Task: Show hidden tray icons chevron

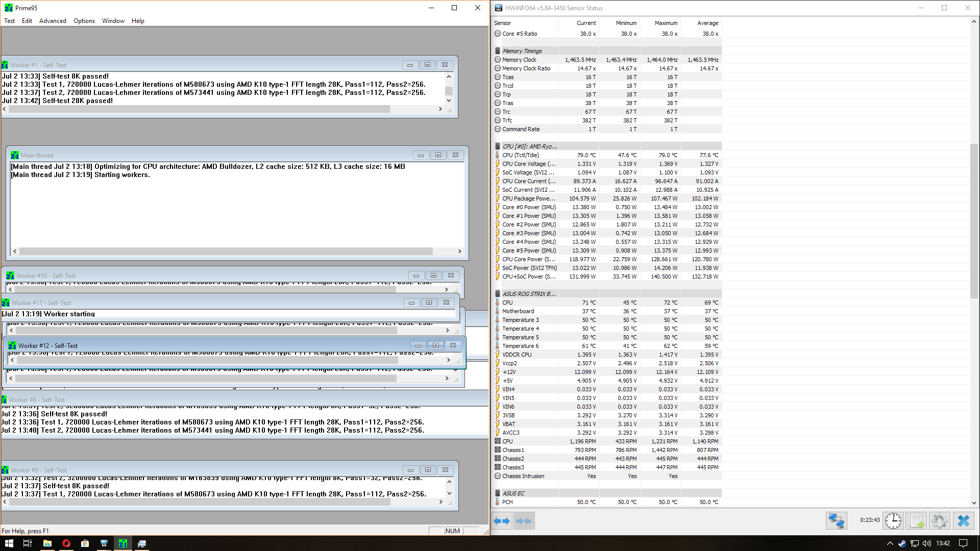Action: [890, 543]
